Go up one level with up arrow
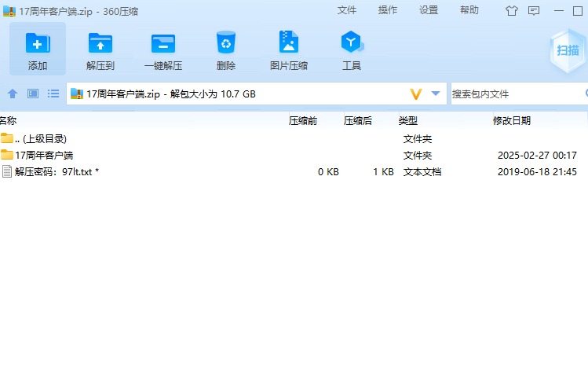This screenshot has height=378, width=588. pos(13,94)
